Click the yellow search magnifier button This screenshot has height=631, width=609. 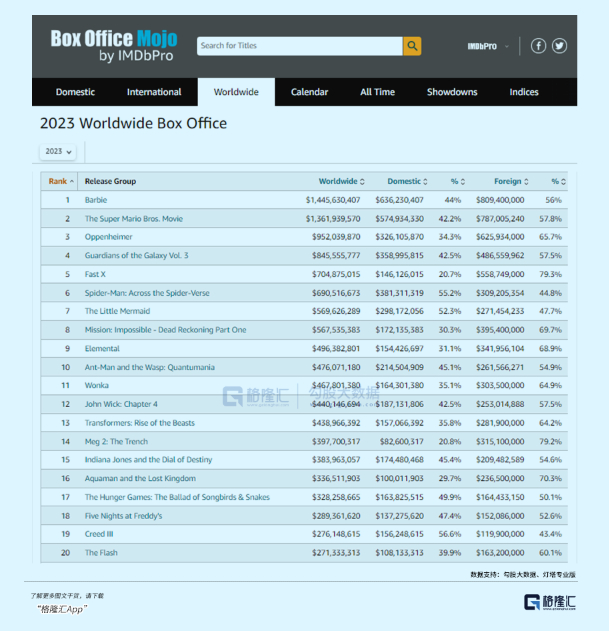coord(412,46)
